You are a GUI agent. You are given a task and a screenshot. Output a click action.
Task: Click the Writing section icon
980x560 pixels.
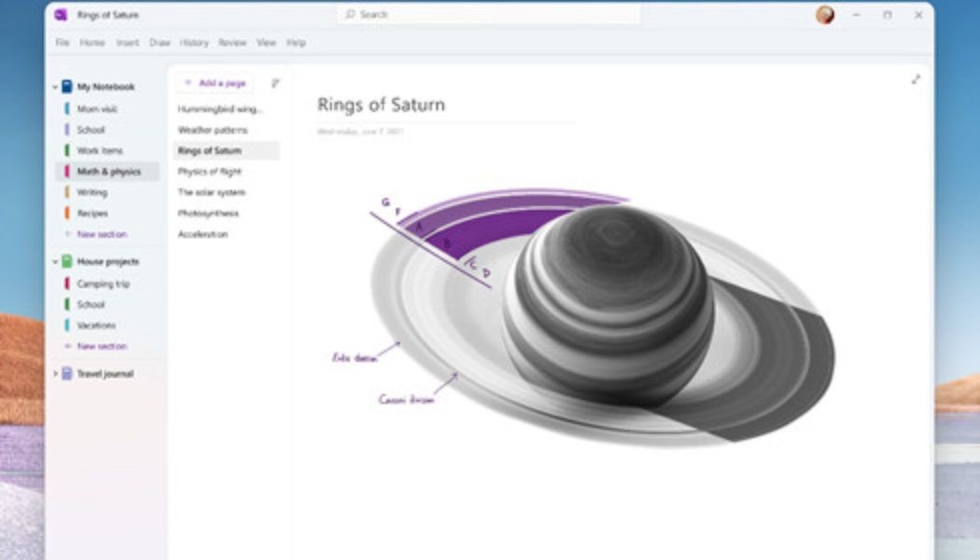click(64, 193)
